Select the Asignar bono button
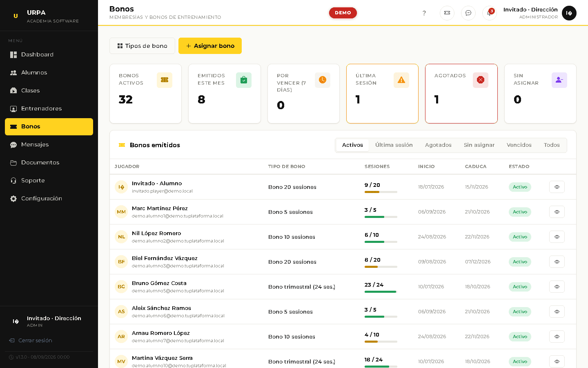This screenshot has height=368, width=588. (210, 46)
